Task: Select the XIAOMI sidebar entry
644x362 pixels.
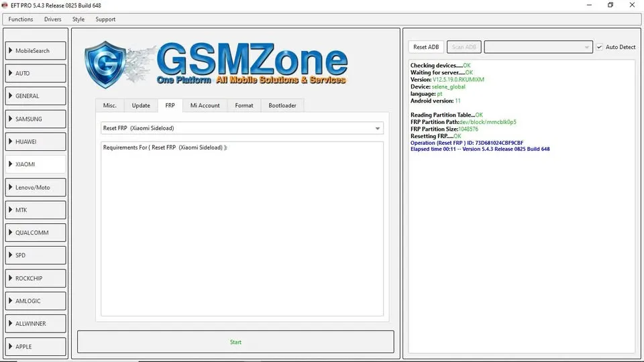Action: coord(36,165)
